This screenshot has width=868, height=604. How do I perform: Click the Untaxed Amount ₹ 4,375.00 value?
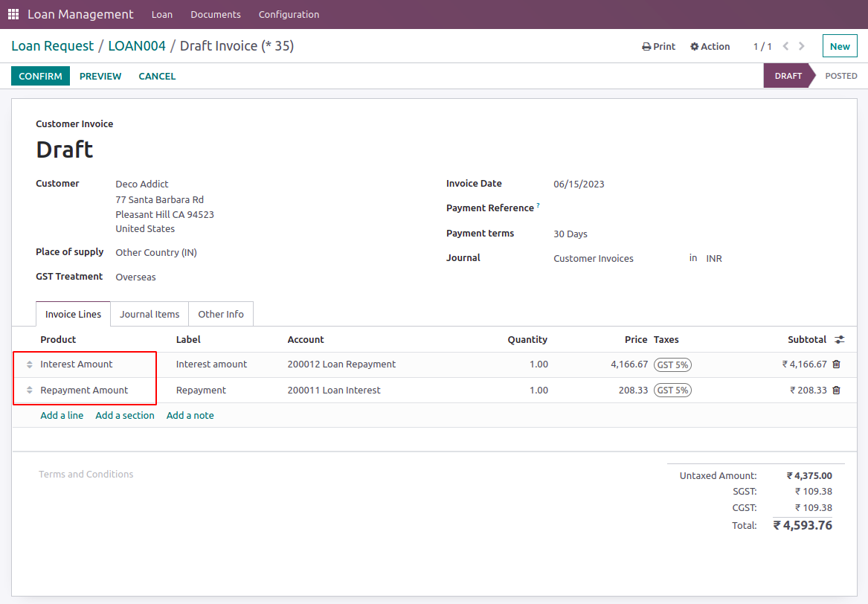pos(809,475)
